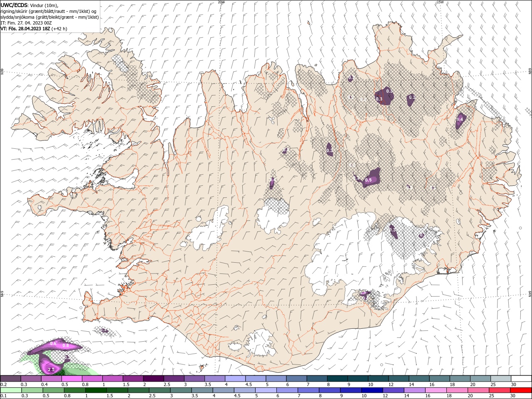The height and width of the screenshot is (399, 532).
Task: Pick the upper scale swatch between 0.2 and 0.3
Action: pos(10,379)
